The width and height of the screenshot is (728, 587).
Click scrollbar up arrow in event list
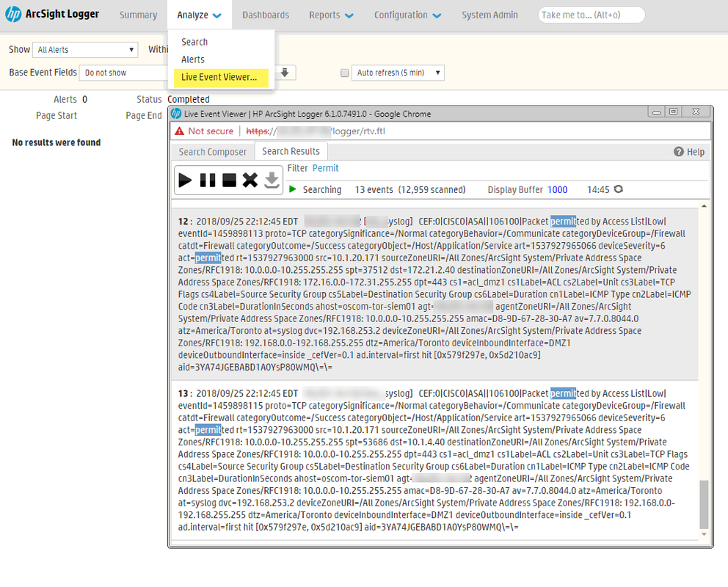tap(704, 205)
